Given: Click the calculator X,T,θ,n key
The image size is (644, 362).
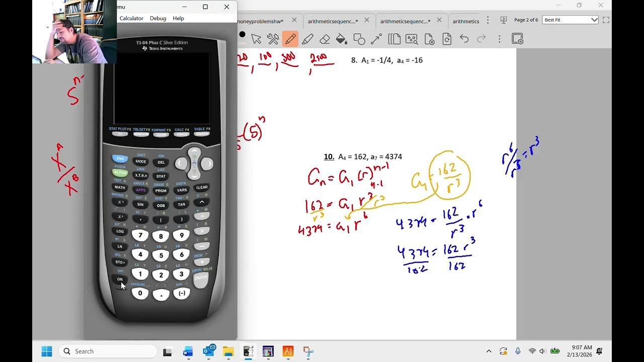Looking at the screenshot, I should pyautogui.click(x=140, y=176).
